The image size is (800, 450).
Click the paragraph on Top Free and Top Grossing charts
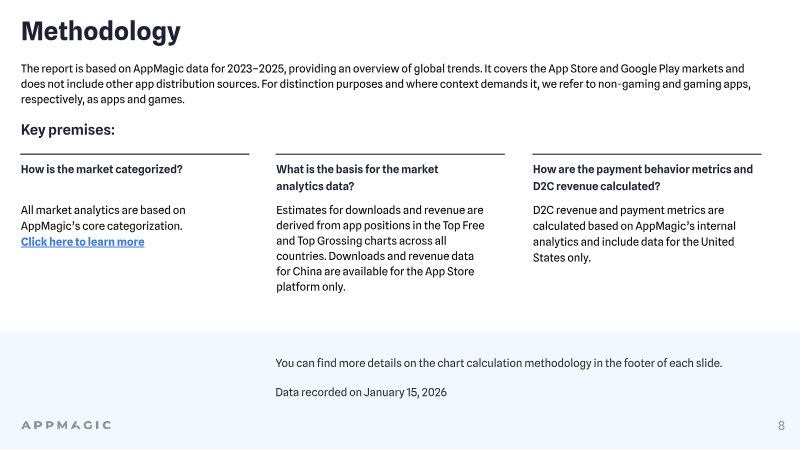pyautogui.click(x=380, y=248)
